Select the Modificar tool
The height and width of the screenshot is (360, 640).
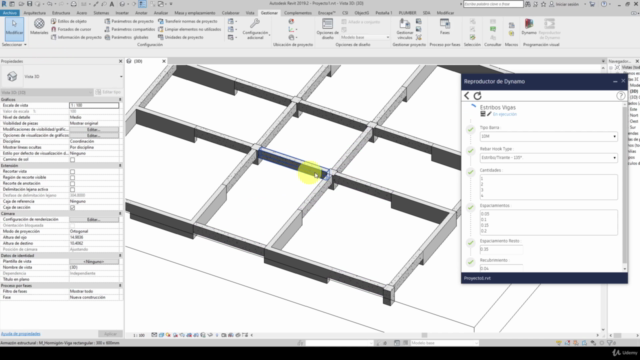pos(14,29)
